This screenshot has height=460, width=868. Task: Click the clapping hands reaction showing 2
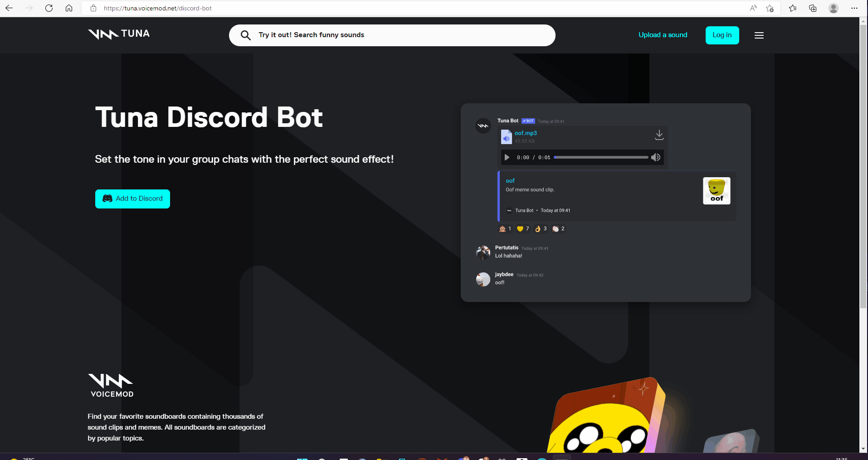coord(558,229)
